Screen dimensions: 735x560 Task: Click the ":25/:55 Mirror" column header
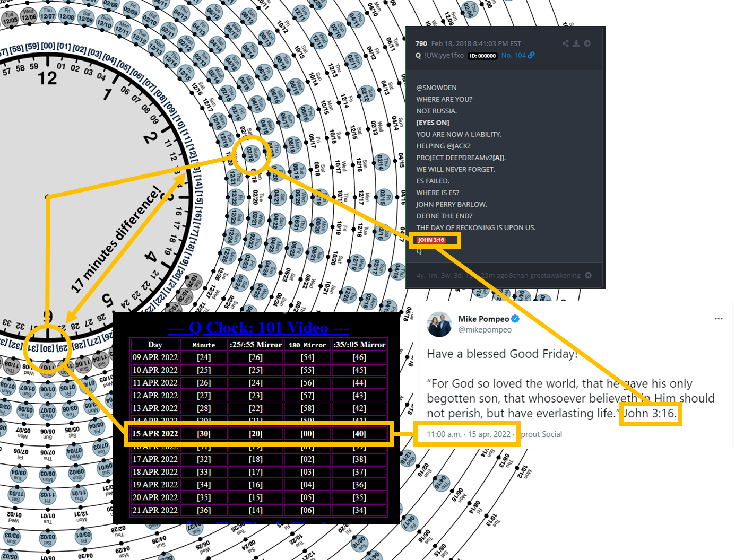(256, 345)
